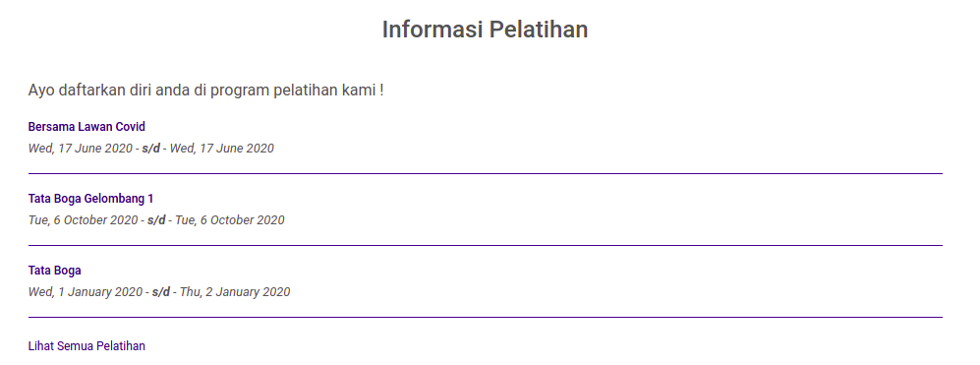
Task: Click the s/d label under Tata Boga Gelombang 1
Action: coord(156,220)
